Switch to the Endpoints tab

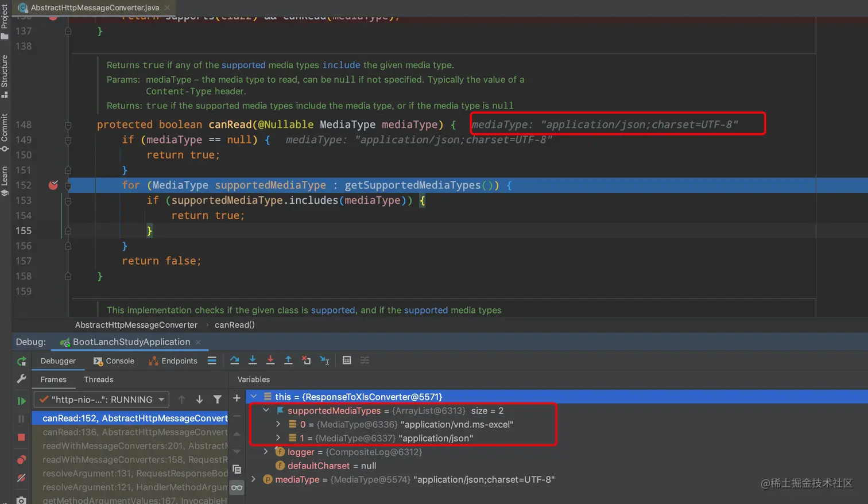173,361
